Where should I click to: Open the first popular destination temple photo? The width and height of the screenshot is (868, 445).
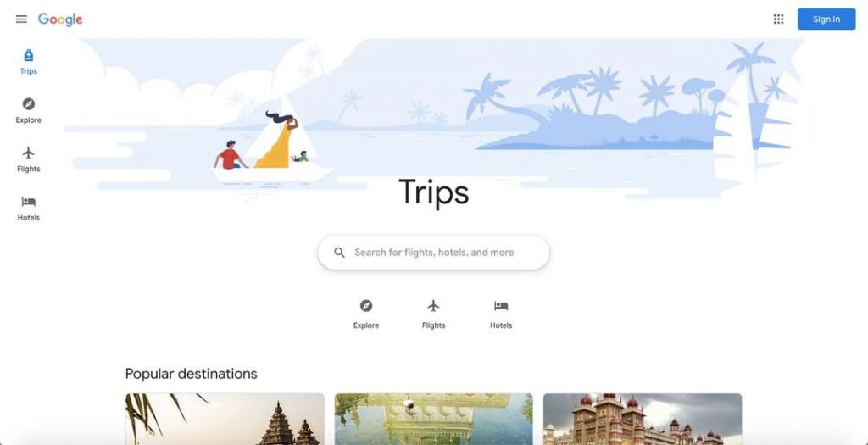[x=225, y=419]
